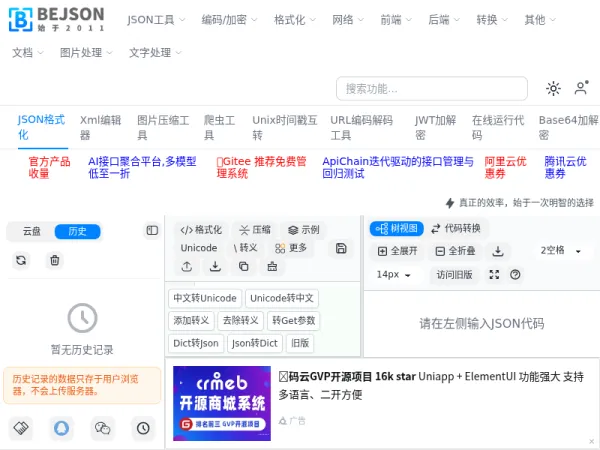Screen dimensions: 600x450
Task: Click 中文转Unicode button
Action: [x=205, y=298]
